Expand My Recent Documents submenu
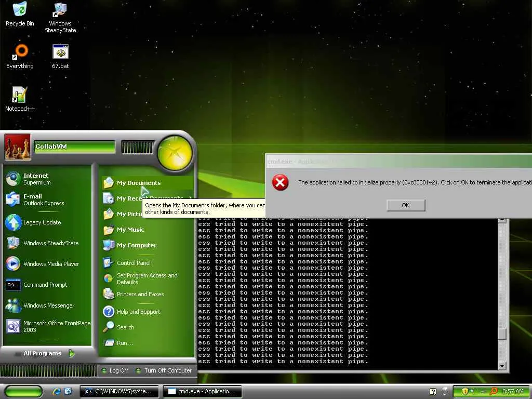This screenshot has height=399, width=532. [148, 198]
